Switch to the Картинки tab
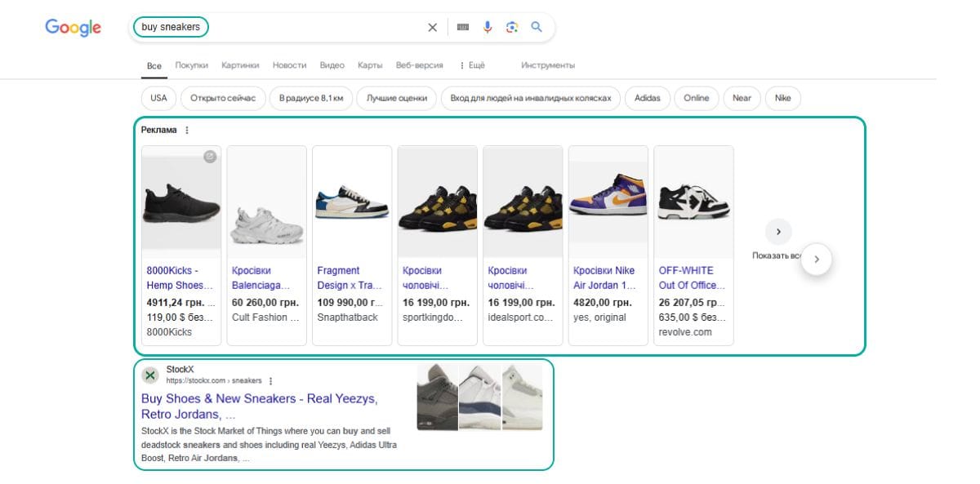Viewport: 980px width, 484px height. pos(240,65)
